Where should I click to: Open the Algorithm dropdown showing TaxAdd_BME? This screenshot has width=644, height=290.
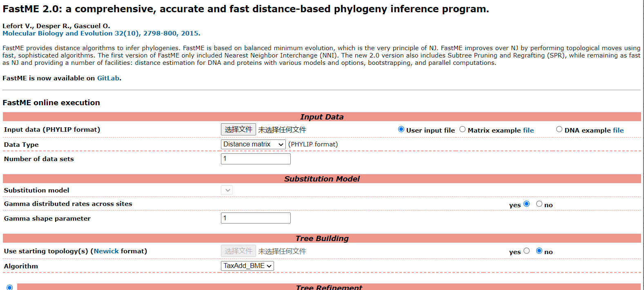tap(247, 266)
